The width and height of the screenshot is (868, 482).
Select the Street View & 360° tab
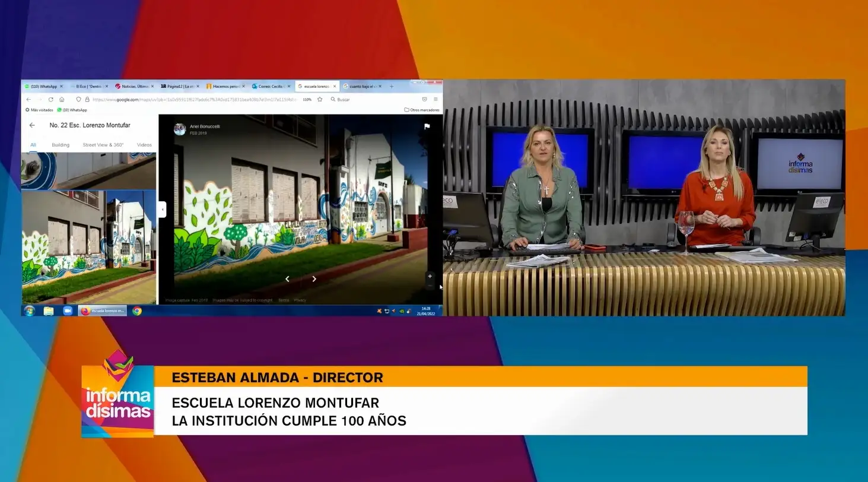(x=103, y=145)
